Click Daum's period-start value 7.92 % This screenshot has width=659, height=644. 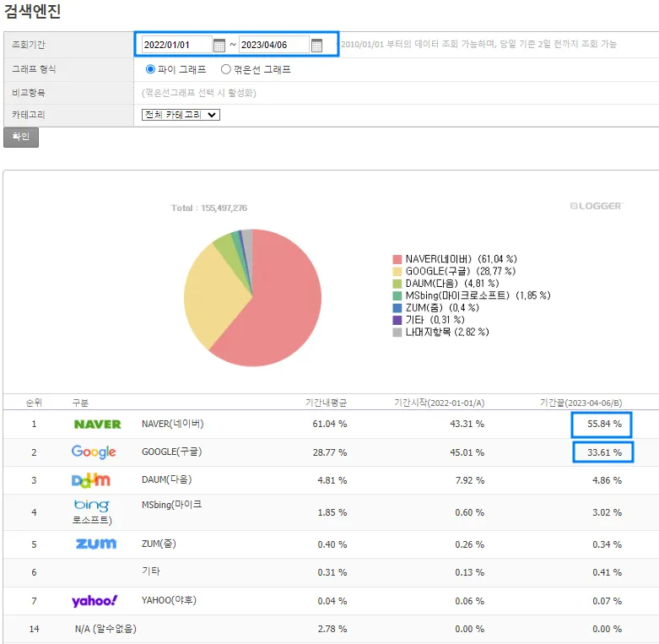(x=470, y=480)
